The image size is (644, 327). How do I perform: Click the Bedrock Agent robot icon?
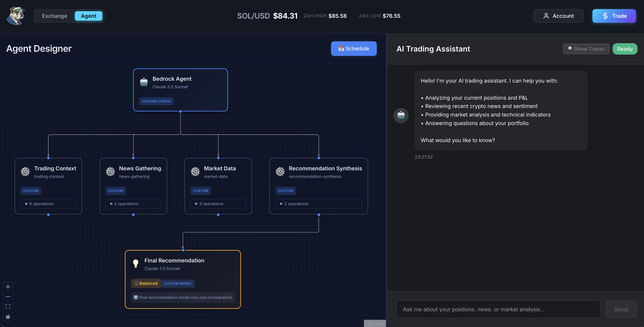click(x=144, y=82)
